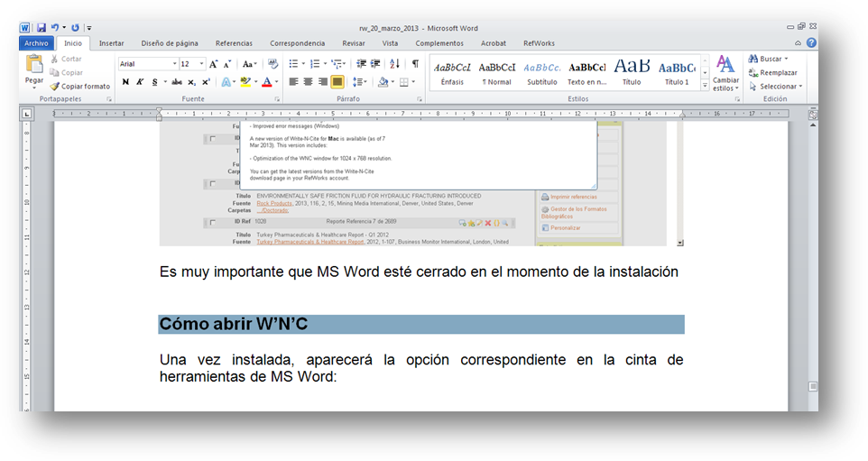The width and height of the screenshot is (868, 461).
Task: Switch to the Diseño de página tab
Action: point(170,43)
